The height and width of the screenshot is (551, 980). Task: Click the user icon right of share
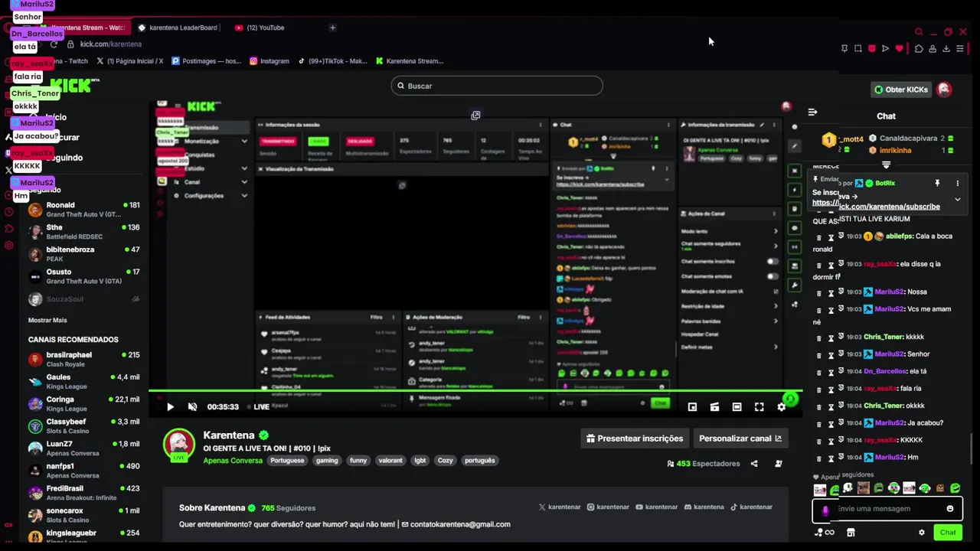point(779,464)
